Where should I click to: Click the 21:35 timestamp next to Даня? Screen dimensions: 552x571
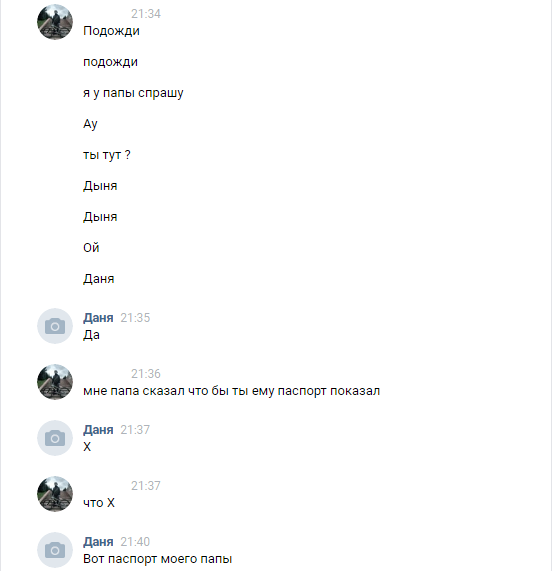[135, 318]
